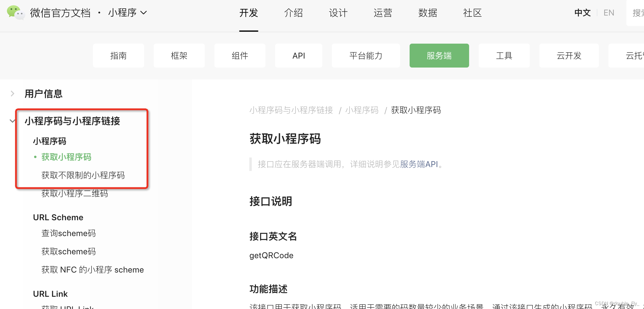Open the 框架 section button

click(x=179, y=56)
